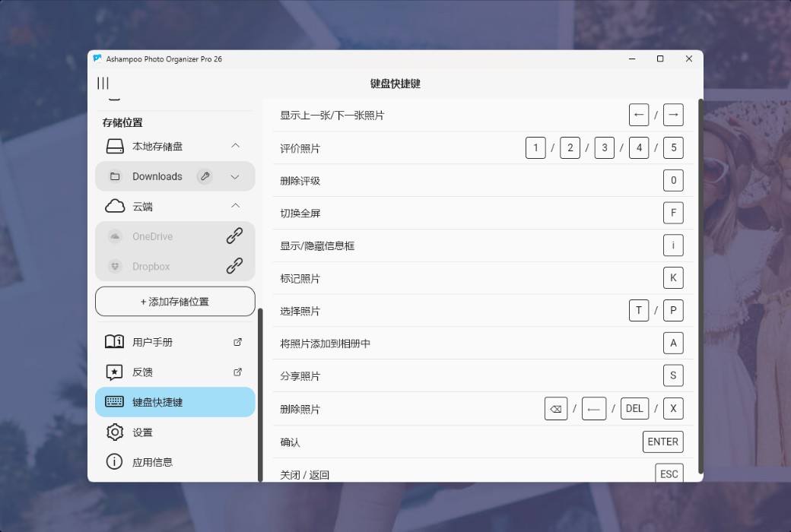Collapse the 本地存储盘 section
791x532 pixels.
[234, 145]
